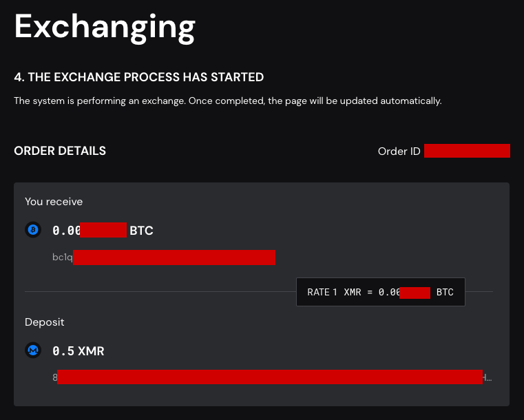This screenshot has height=420, width=524.
Task: Click the RATE 1 XMR box
Action: 381,292
